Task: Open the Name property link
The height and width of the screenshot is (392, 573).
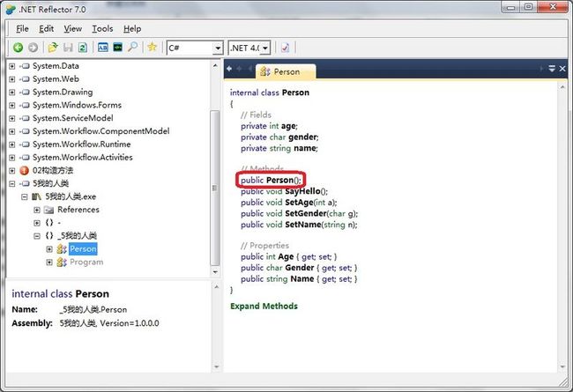Action: (x=302, y=278)
